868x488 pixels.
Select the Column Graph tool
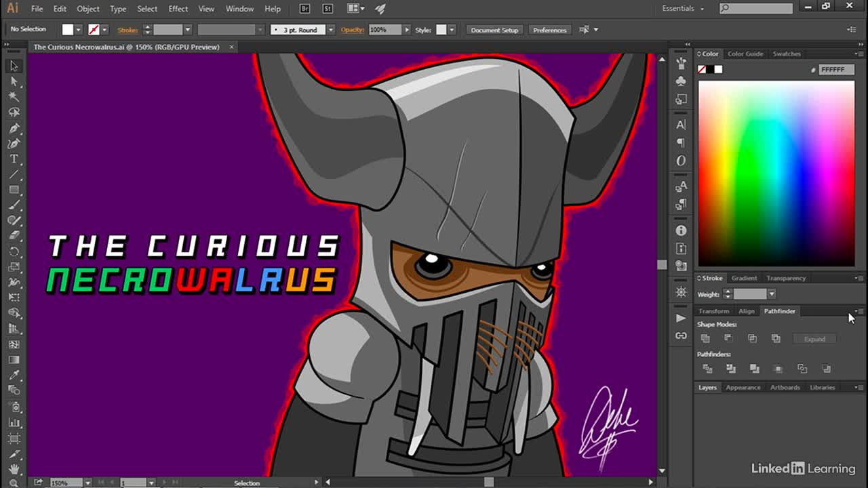coord(14,422)
